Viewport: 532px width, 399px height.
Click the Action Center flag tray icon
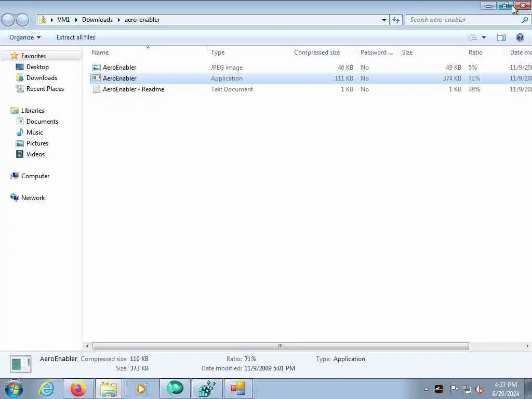pyautogui.click(x=454, y=389)
